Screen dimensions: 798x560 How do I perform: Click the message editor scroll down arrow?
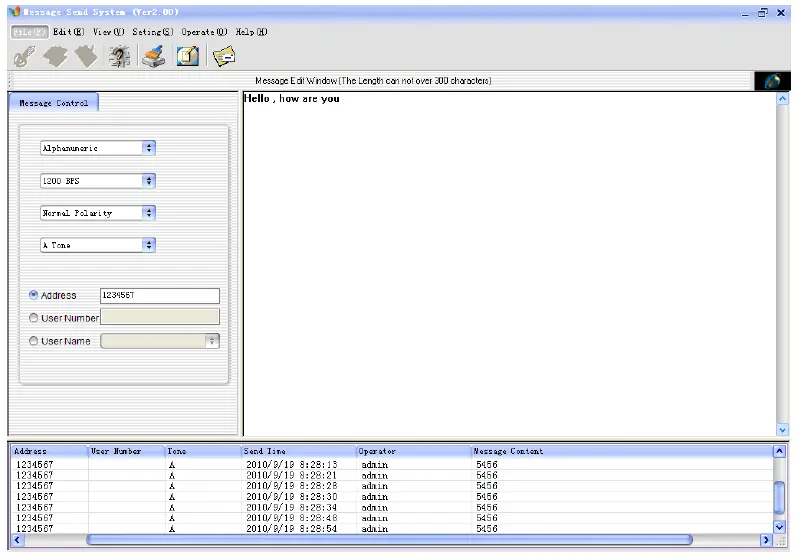(x=782, y=430)
